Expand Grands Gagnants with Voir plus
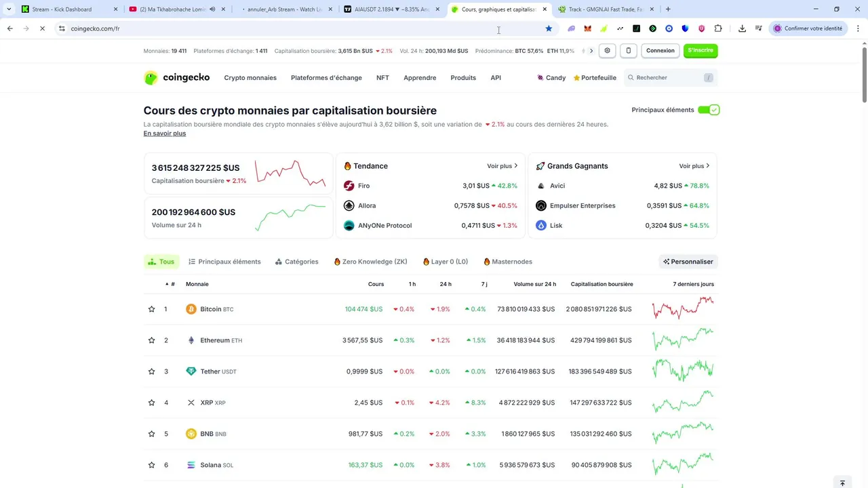 [694, 166]
